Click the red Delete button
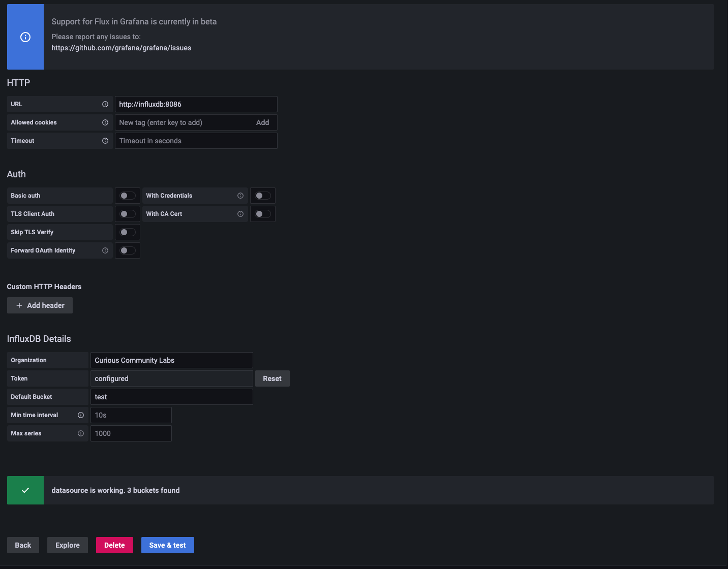 point(114,545)
